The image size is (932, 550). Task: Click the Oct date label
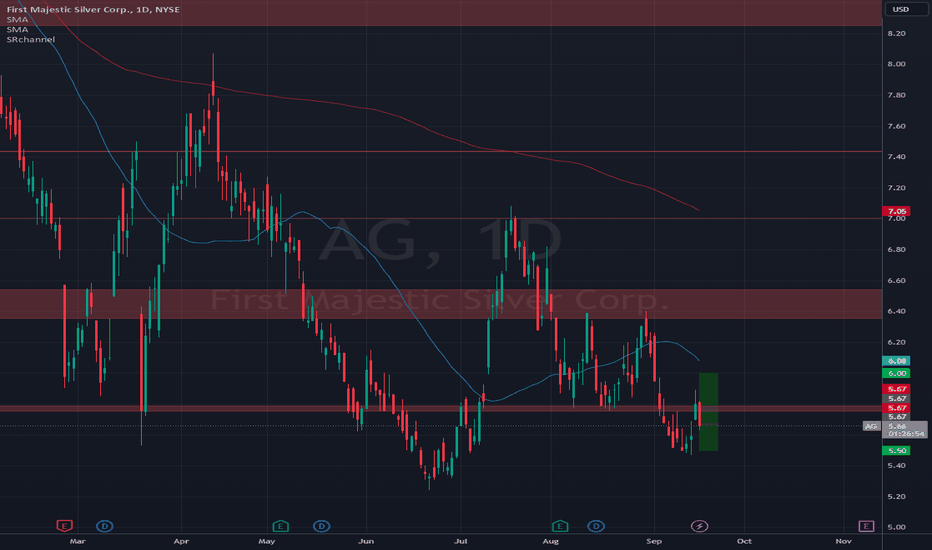click(x=744, y=541)
